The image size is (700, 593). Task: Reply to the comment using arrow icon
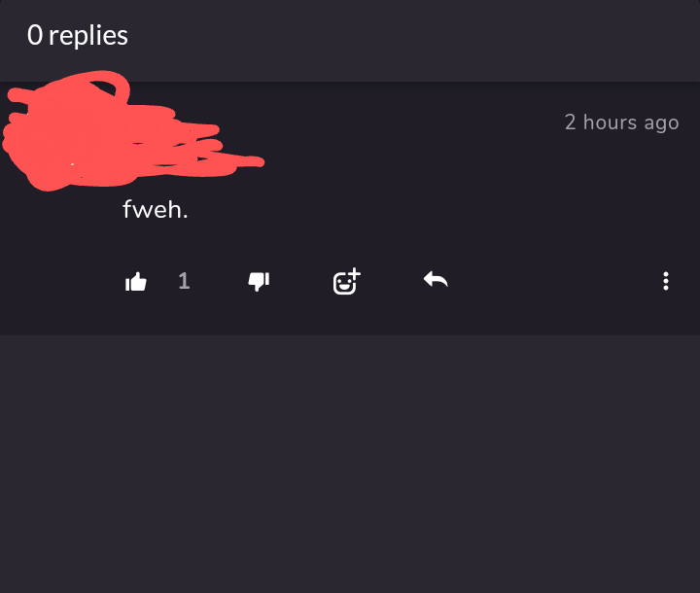(436, 281)
